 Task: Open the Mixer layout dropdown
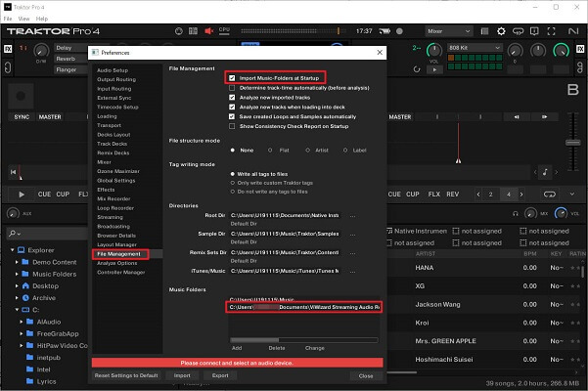(448, 31)
